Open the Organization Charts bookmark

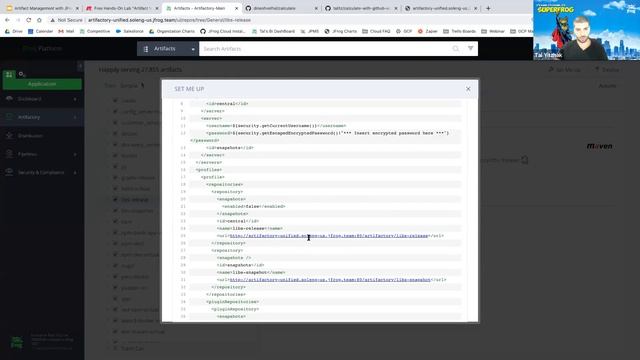[172, 31]
